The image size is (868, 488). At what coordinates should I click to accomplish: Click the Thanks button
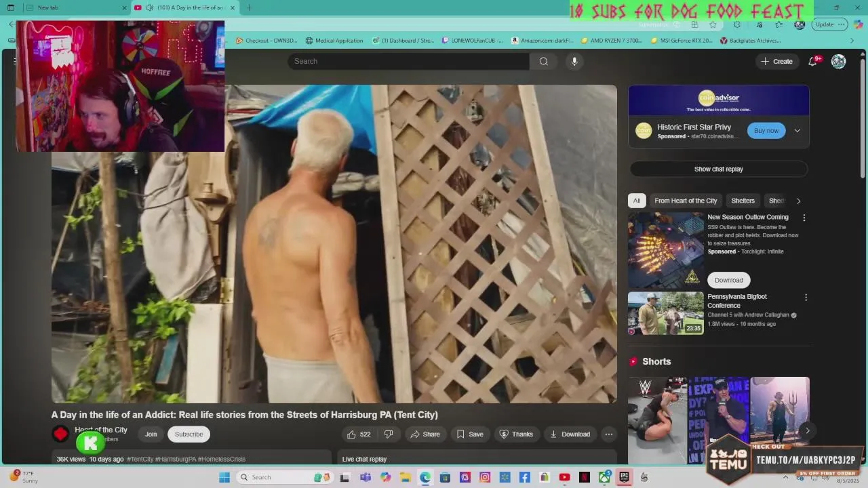[x=516, y=434]
